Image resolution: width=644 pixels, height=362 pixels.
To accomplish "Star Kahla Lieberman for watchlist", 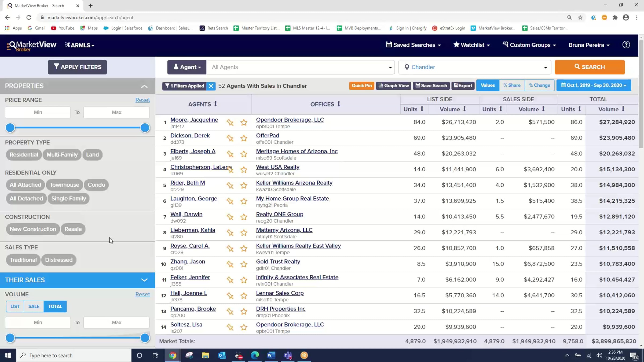I will [x=244, y=232].
